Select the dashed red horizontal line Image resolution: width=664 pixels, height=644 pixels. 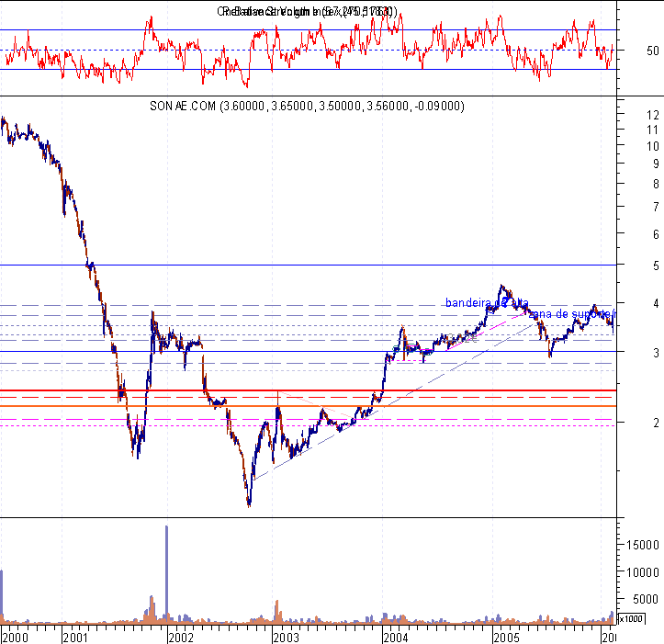pos(309,398)
